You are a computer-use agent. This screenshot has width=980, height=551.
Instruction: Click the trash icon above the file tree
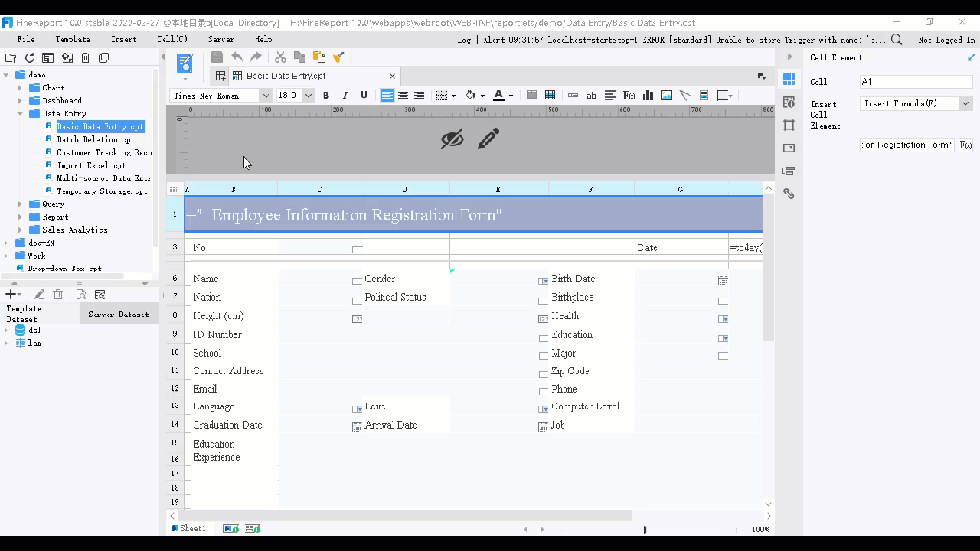85,57
